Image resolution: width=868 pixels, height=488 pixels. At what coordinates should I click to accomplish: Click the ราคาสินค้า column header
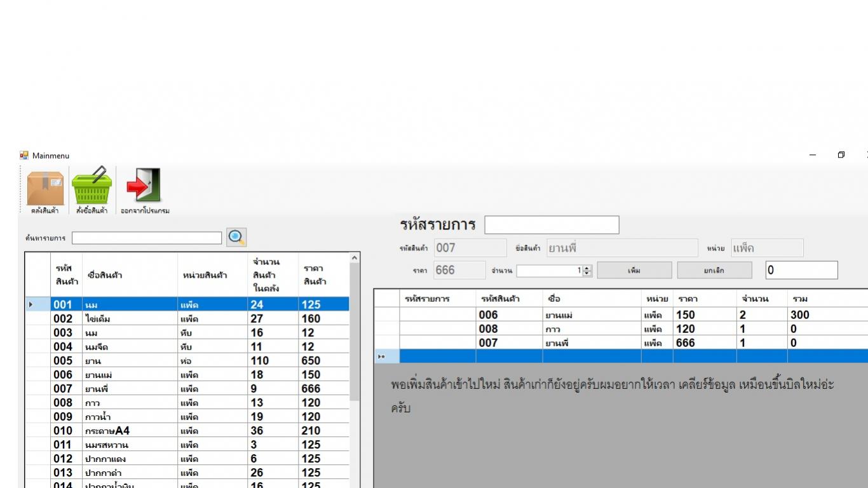click(x=323, y=275)
